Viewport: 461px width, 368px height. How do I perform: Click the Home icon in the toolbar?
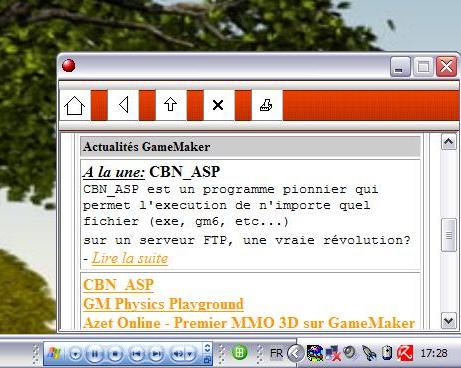[x=74, y=105]
